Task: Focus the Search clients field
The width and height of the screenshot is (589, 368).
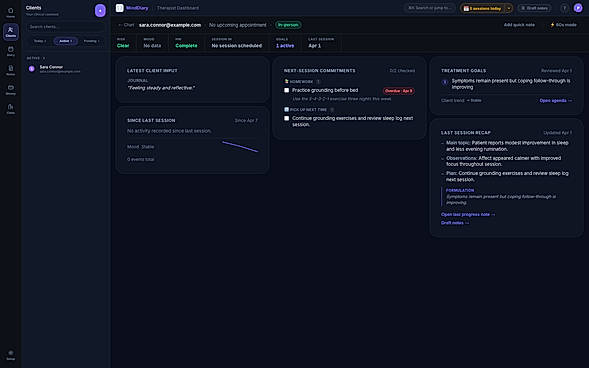Action: tap(66, 27)
